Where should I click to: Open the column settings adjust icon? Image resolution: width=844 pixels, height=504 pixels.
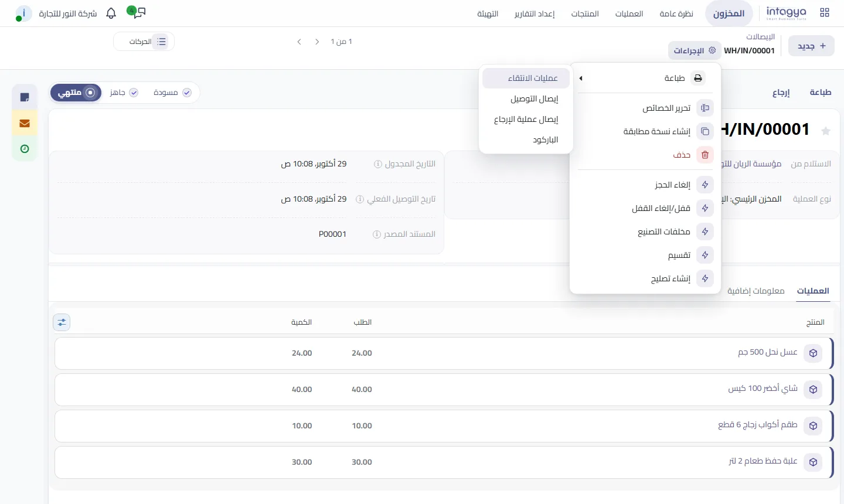point(62,322)
